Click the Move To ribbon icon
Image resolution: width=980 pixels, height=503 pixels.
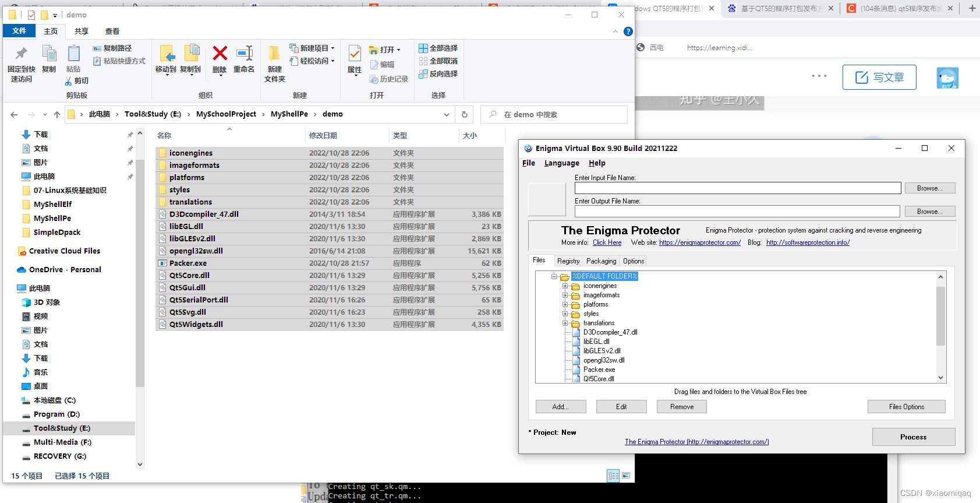pos(166,59)
